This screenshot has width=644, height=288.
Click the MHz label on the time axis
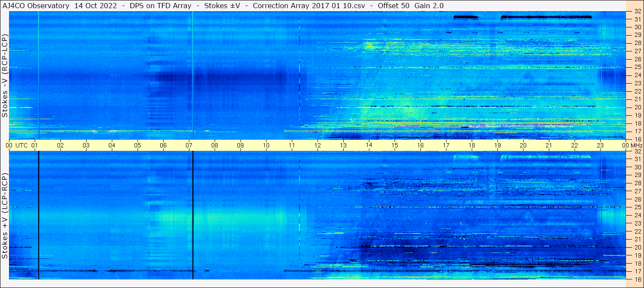tap(637, 145)
